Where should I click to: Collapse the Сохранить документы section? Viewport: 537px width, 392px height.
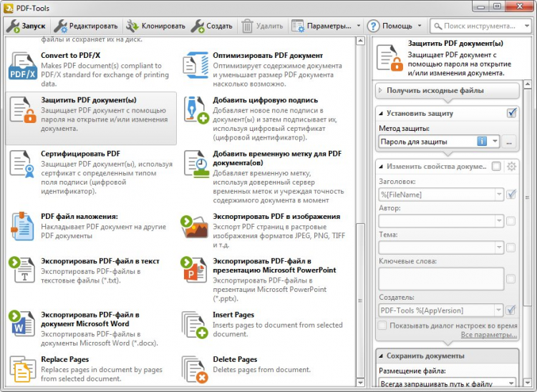coord(380,356)
